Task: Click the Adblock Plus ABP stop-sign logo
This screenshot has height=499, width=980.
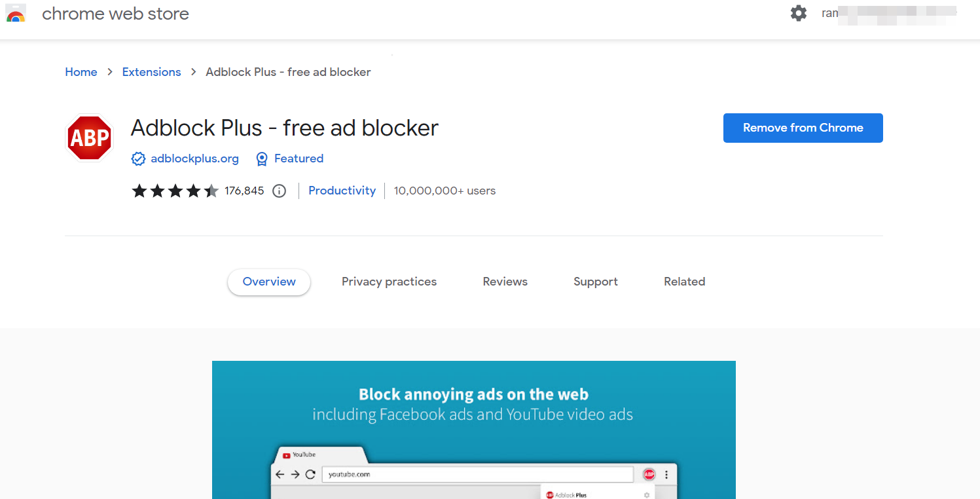Action: [x=90, y=138]
